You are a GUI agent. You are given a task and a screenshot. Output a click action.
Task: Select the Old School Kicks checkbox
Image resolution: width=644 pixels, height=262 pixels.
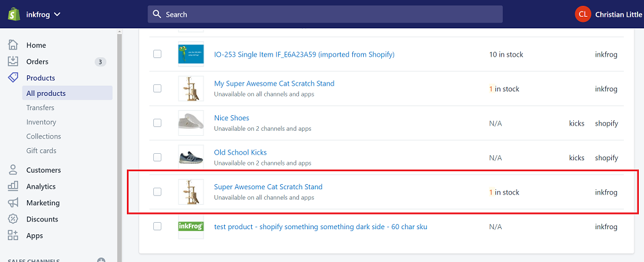(157, 157)
